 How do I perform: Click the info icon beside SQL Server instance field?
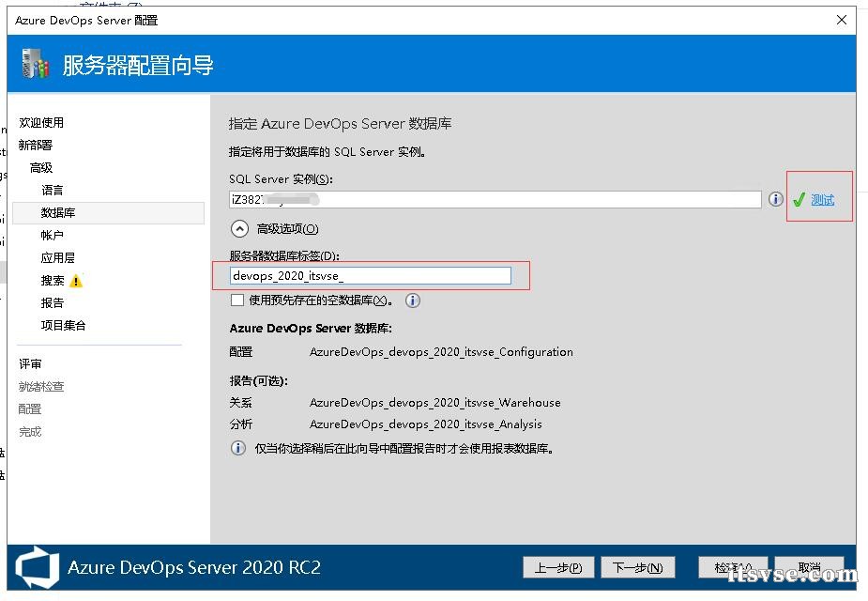click(x=775, y=199)
